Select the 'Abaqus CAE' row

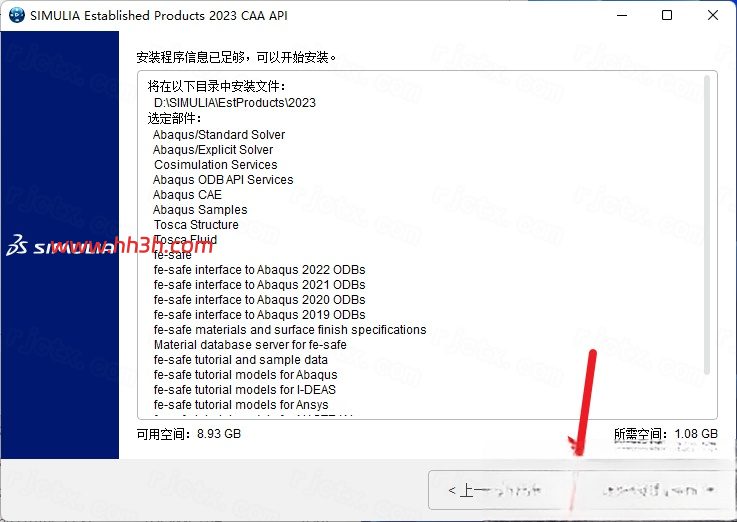point(187,195)
